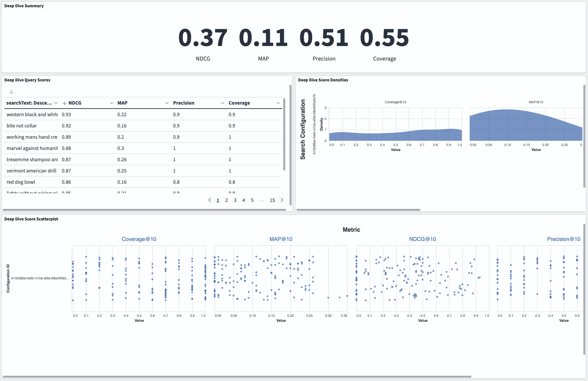Click the descending sort arrow on NDCG column
The image size is (588, 381).
[x=64, y=103]
